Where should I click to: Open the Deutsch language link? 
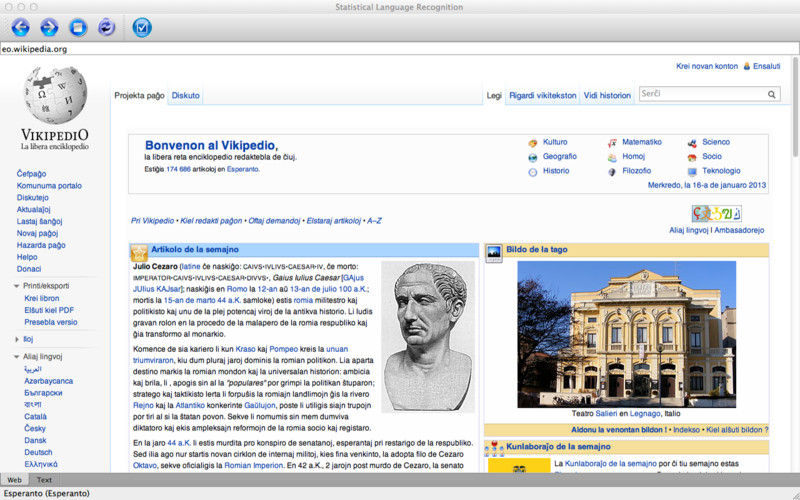pos(38,453)
